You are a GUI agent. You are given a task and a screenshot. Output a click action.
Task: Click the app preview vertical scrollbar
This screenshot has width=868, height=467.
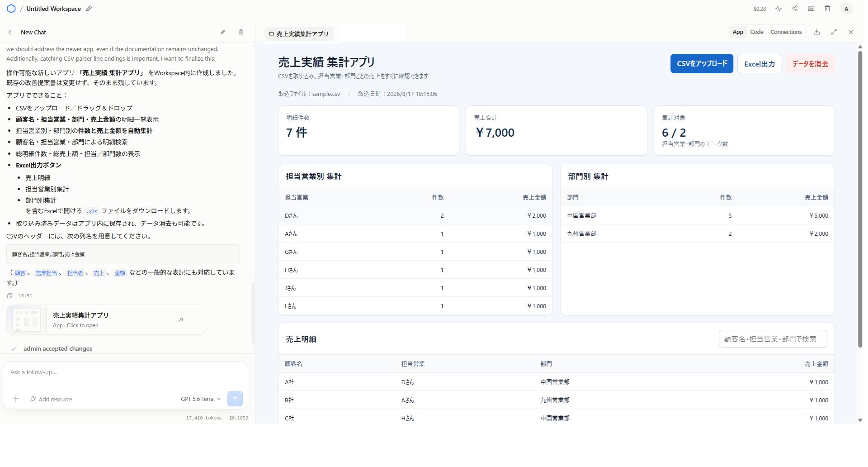click(860, 199)
